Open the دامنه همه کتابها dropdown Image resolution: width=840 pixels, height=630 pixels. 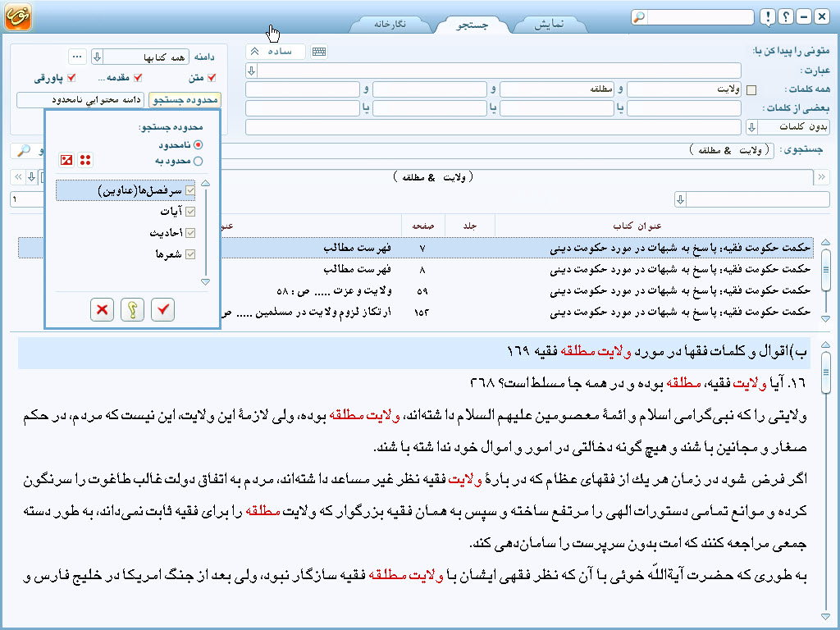click(x=97, y=57)
